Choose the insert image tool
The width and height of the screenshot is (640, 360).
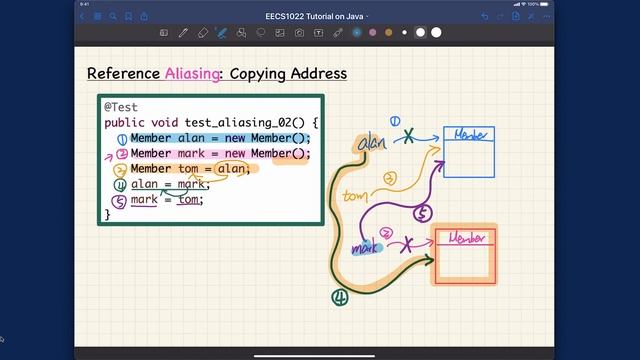point(280,33)
